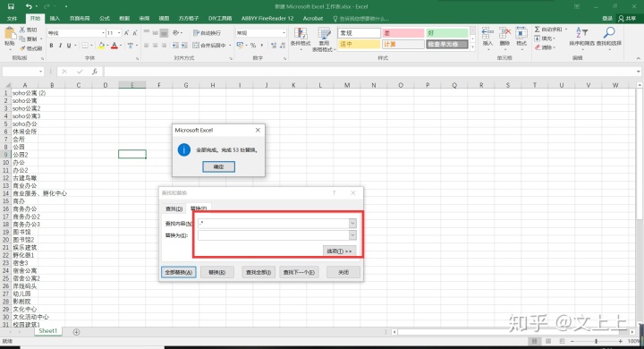Click the Replace with (替换为) input field
Screen dimensions: 644x349
(x=273, y=235)
